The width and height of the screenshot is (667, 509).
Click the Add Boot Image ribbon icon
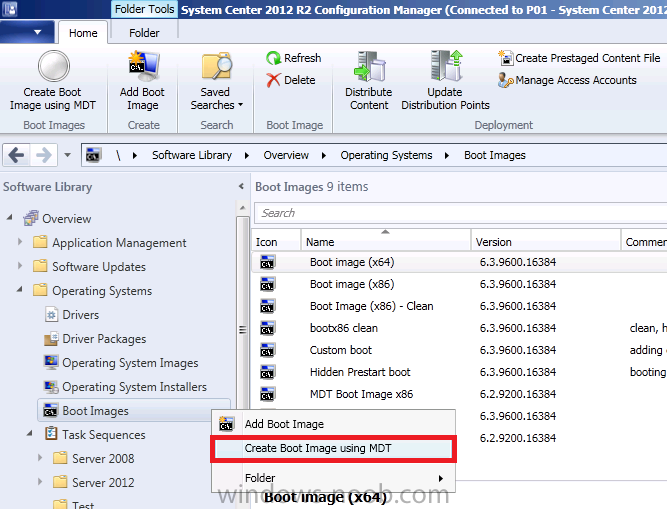143,66
